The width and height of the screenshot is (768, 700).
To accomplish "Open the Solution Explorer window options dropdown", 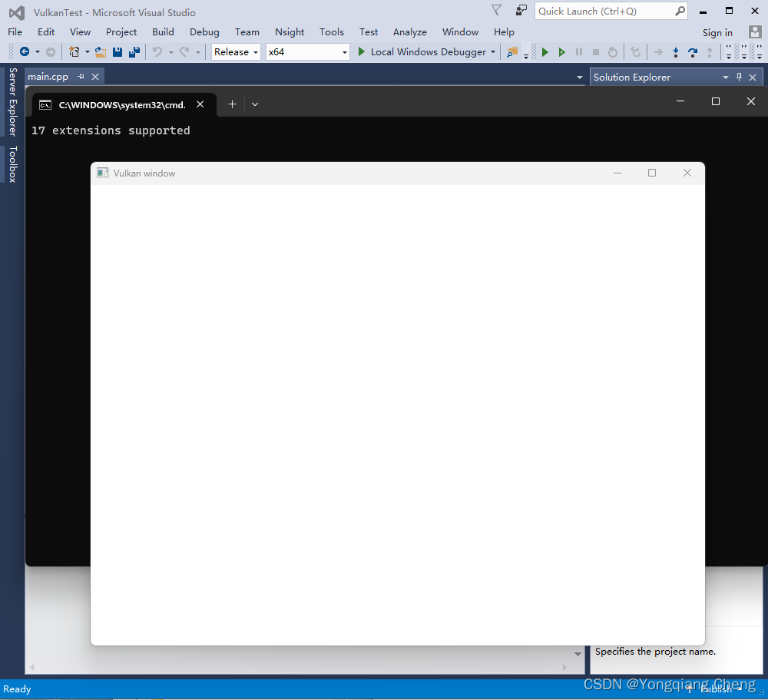I will click(726, 78).
